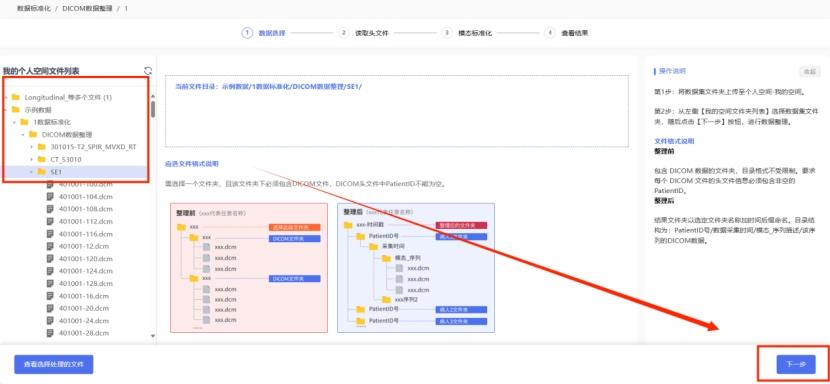Screen dimensions: 830x384
Task: Select file 401001-28.dcm
Action: point(84,333)
